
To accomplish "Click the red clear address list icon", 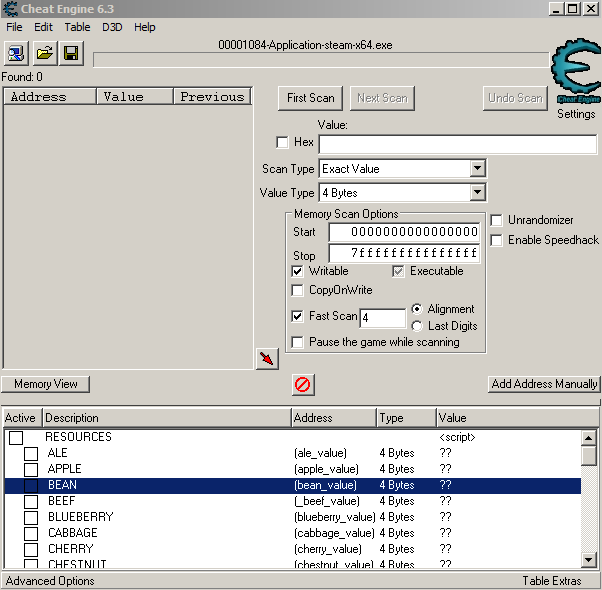I will (303, 384).
